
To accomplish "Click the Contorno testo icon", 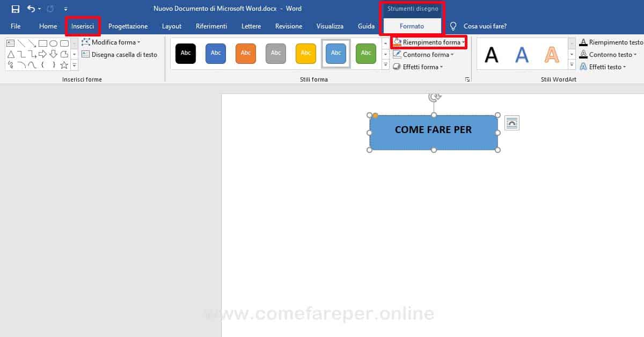I will coord(583,54).
